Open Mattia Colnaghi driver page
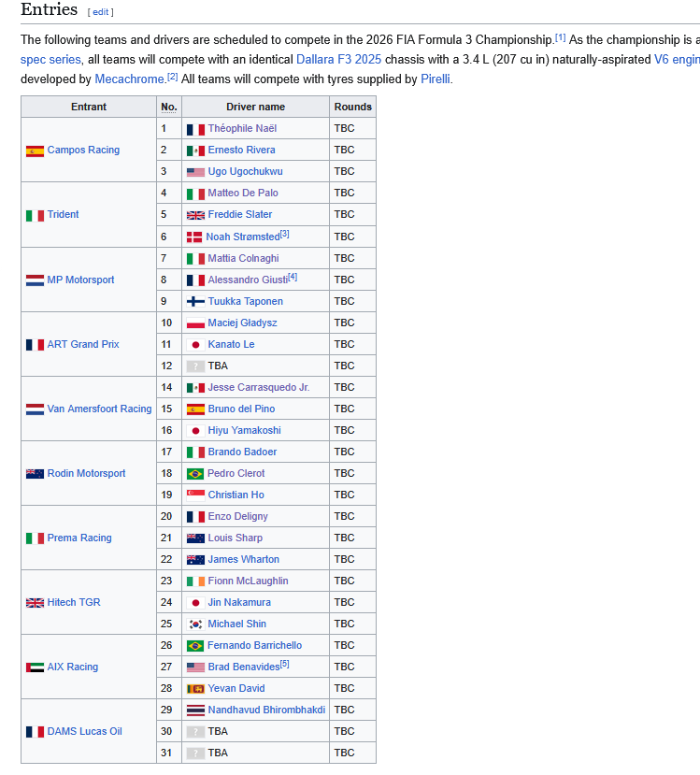The image size is (700, 775). (244, 258)
